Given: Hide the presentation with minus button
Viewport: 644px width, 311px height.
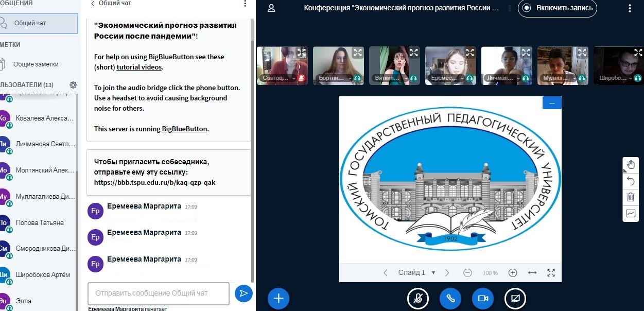Looking at the screenshot, I should click(x=552, y=103).
